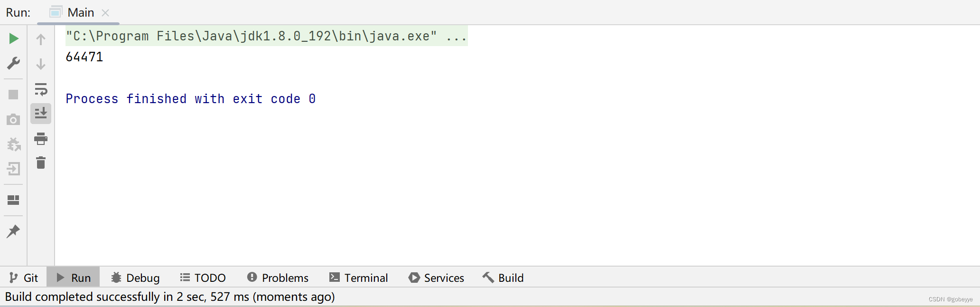980x307 pixels.
Task: Toggle scroll to the end
Action: coord(41,114)
